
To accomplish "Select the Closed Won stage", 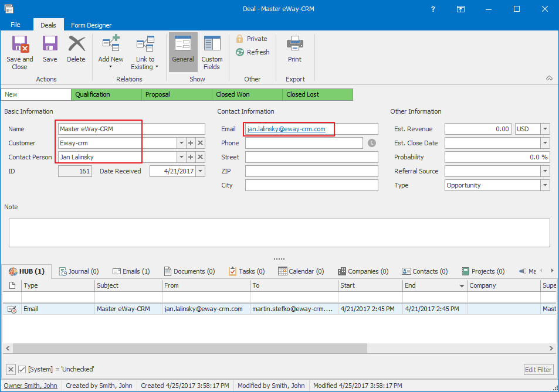I will [247, 94].
